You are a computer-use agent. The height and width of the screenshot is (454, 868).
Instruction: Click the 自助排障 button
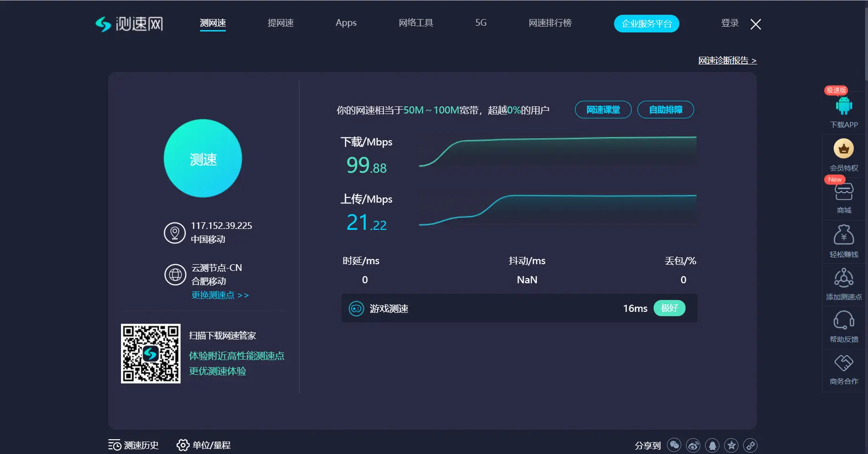pyautogui.click(x=666, y=110)
